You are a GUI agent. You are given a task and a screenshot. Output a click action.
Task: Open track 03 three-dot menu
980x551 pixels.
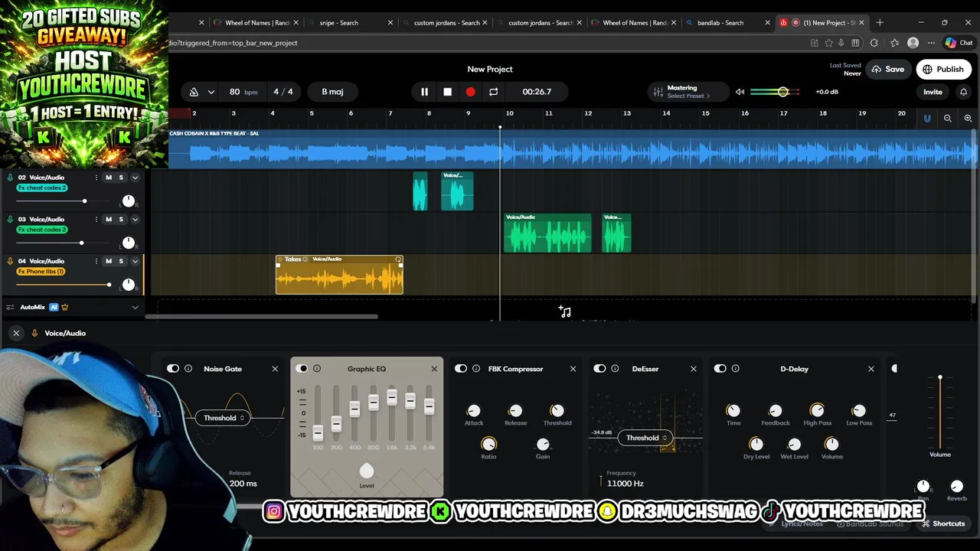96,220
